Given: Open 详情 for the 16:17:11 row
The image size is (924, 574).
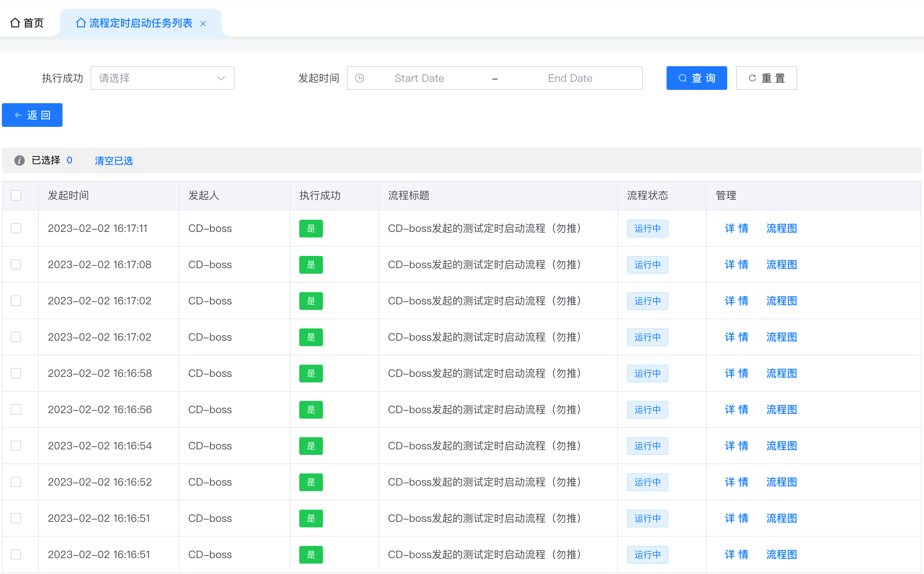Looking at the screenshot, I should tap(736, 229).
